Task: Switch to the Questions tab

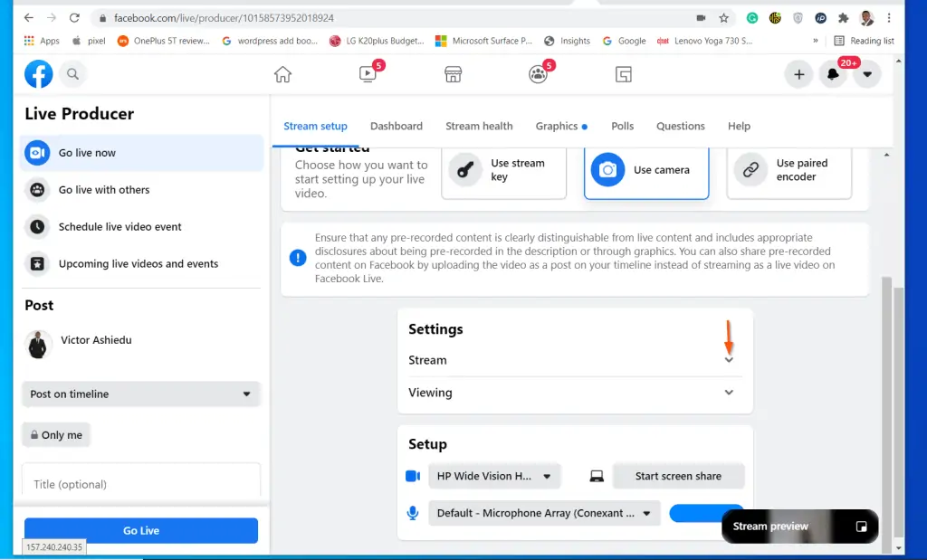Action: (681, 126)
